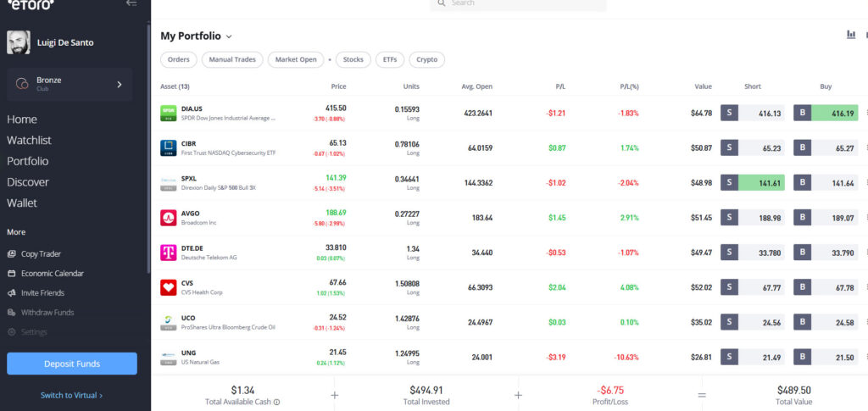Click the CVS Health heart logo
Viewport: 868px width, 411px height.
pos(168,287)
